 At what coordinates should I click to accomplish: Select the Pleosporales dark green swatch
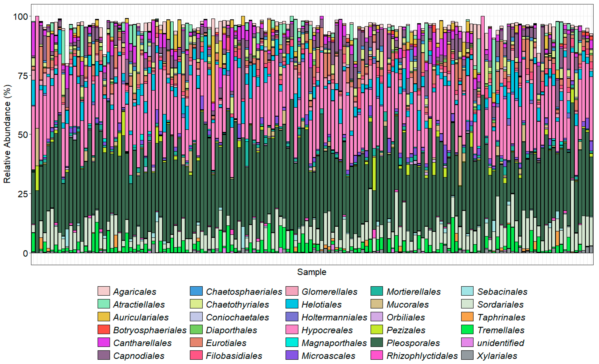(x=377, y=342)
